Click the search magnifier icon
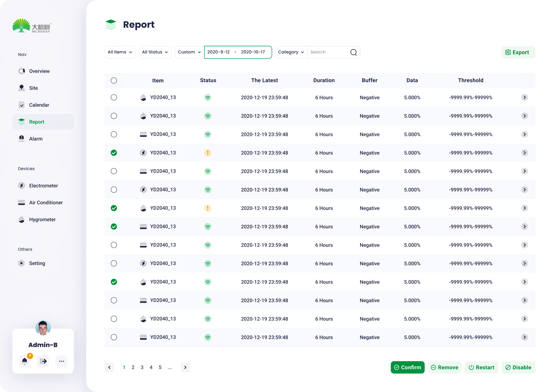Screen dimensions: 554x392 point(353,52)
